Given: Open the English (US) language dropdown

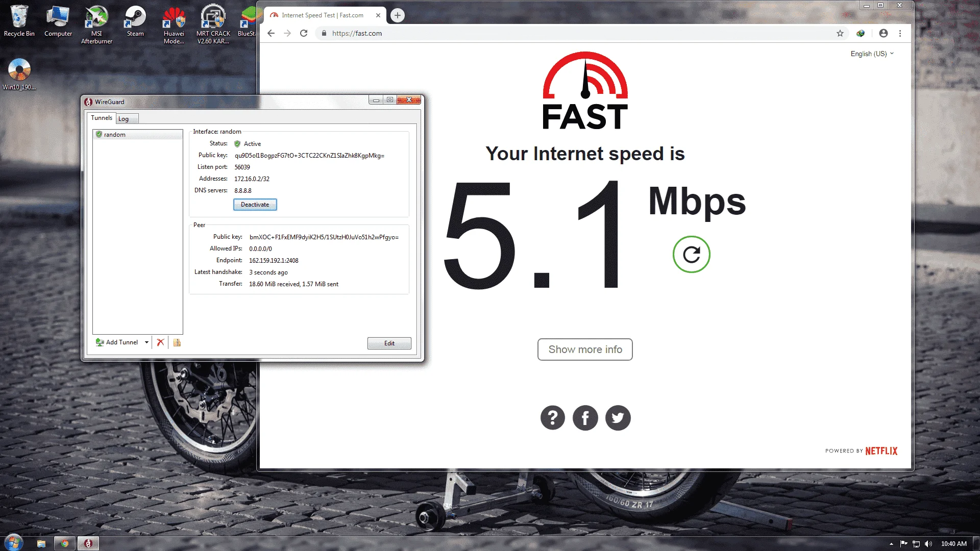Looking at the screenshot, I should 872,54.
